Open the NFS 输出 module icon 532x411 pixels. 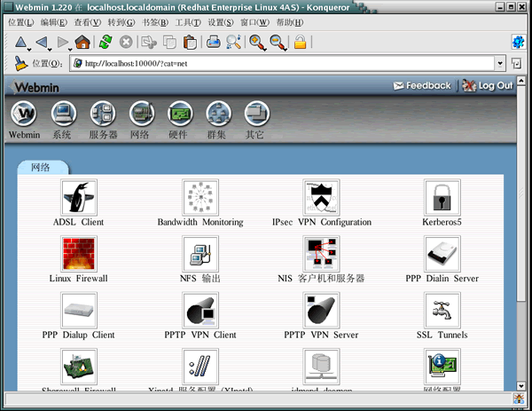(x=200, y=254)
